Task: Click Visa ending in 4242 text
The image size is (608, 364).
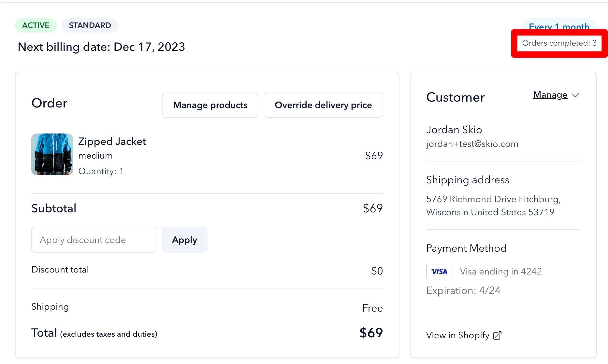Action: coord(501,272)
